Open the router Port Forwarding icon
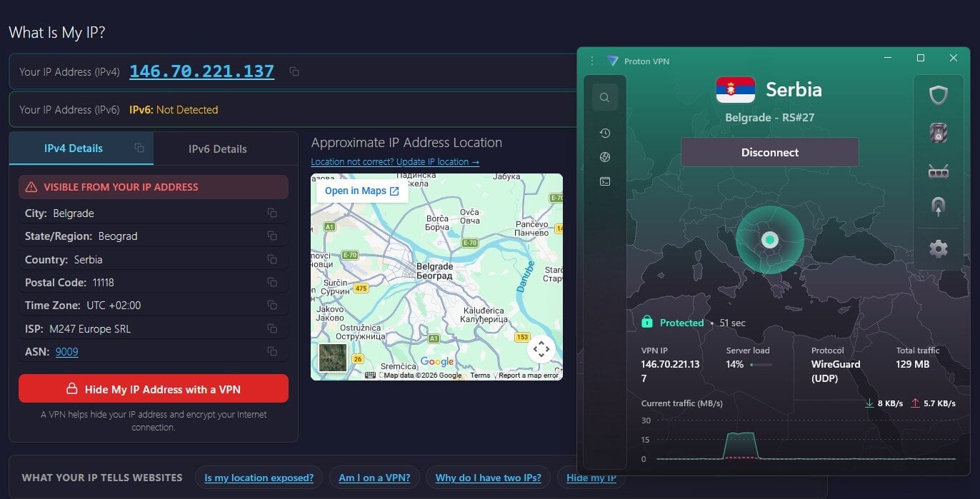980x499 pixels. [x=938, y=171]
